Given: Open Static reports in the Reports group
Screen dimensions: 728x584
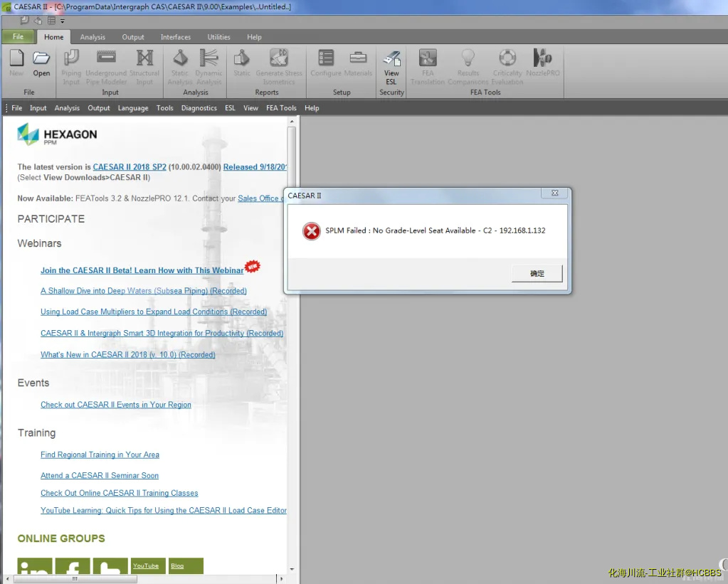Looking at the screenshot, I should tap(242, 63).
